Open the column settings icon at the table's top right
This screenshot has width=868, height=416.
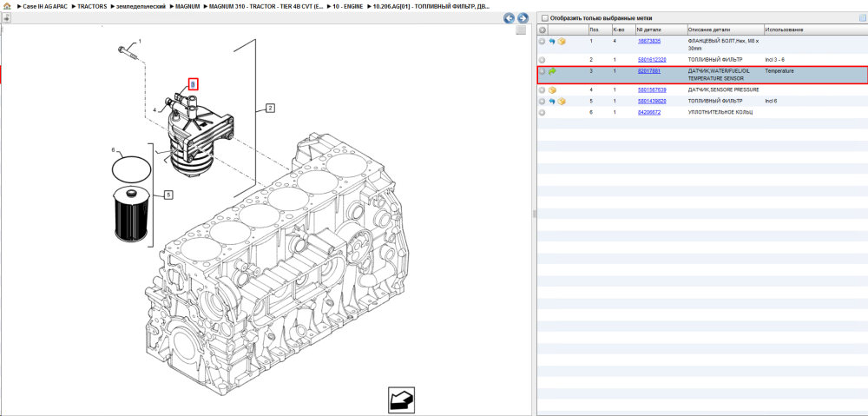point(862,18)
